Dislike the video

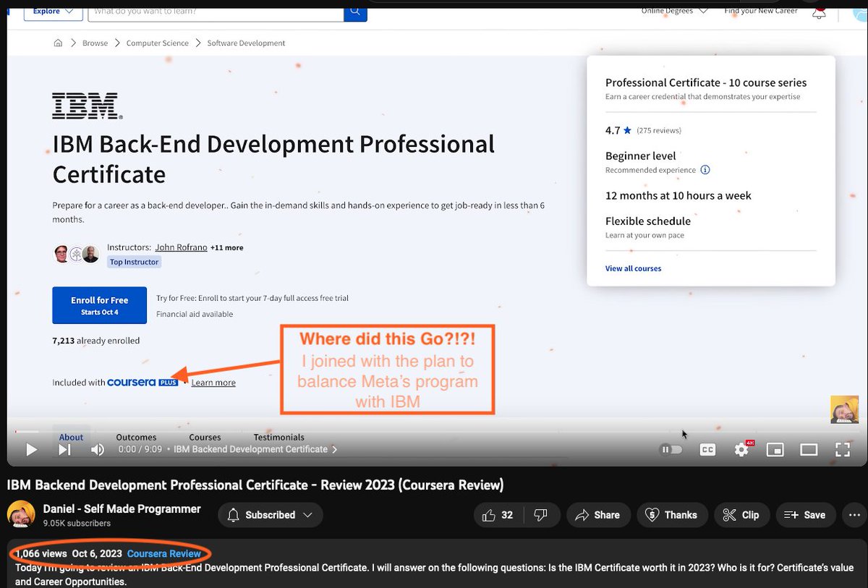(540, 515)
